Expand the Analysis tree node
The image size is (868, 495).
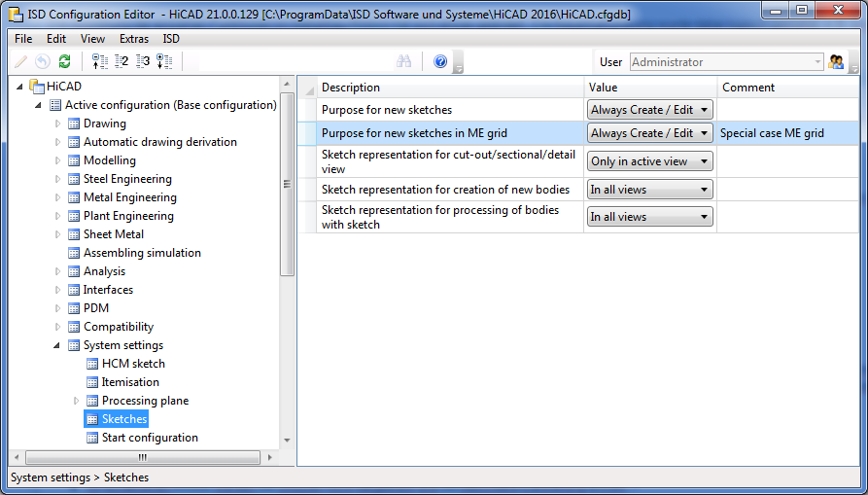[57, 271]
